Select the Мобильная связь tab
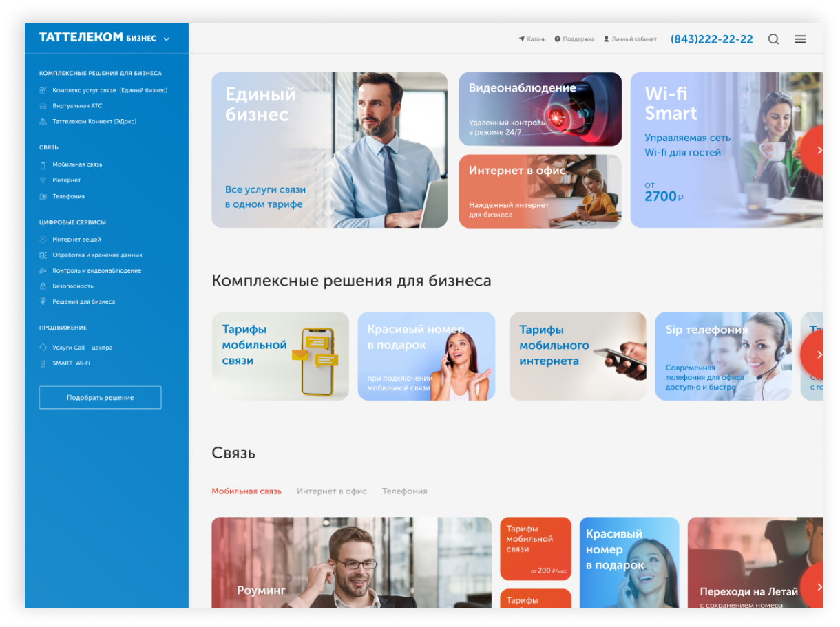Viewport: 840px width, 627px height. coord(246,491)
